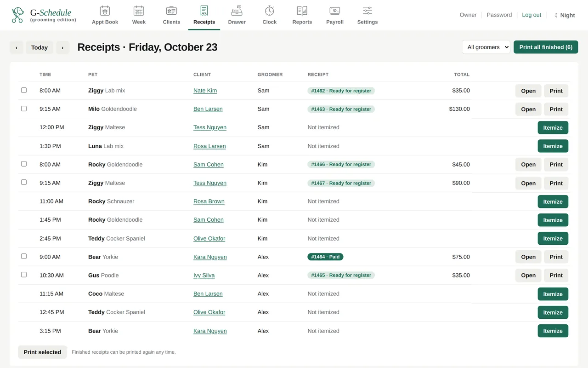Click the G-Schedule dog logo
The width and height of the screenshot is (588, 368).
coord(18,15)
